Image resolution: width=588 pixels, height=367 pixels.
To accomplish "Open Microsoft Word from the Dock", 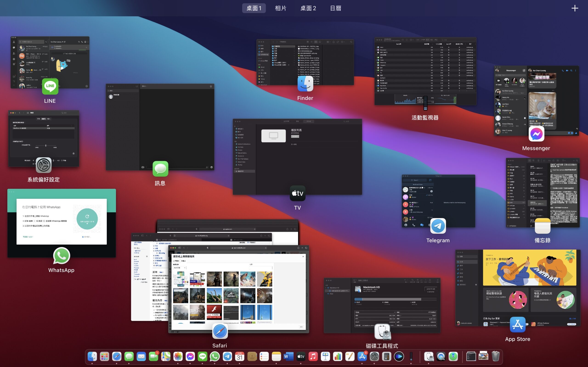I will pos(288,356).
